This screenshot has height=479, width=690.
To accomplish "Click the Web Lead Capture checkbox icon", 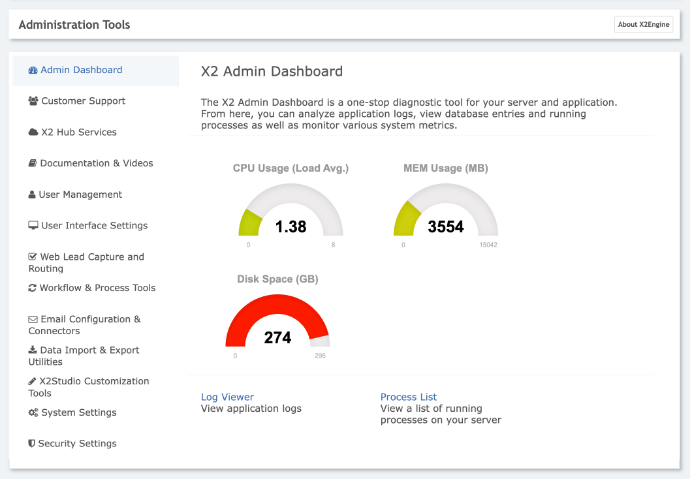I will pos(33,257).
